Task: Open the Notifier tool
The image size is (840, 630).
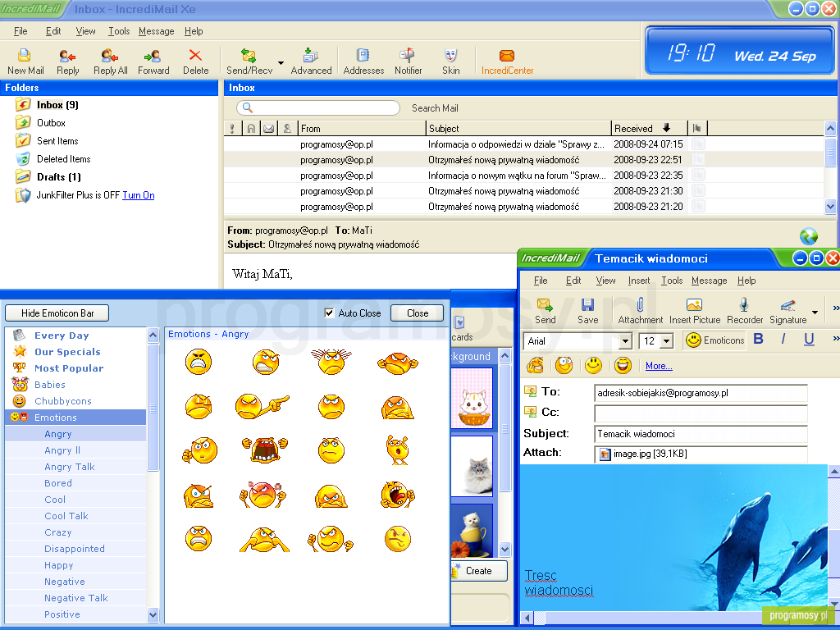Action: (x=408, y=62)
